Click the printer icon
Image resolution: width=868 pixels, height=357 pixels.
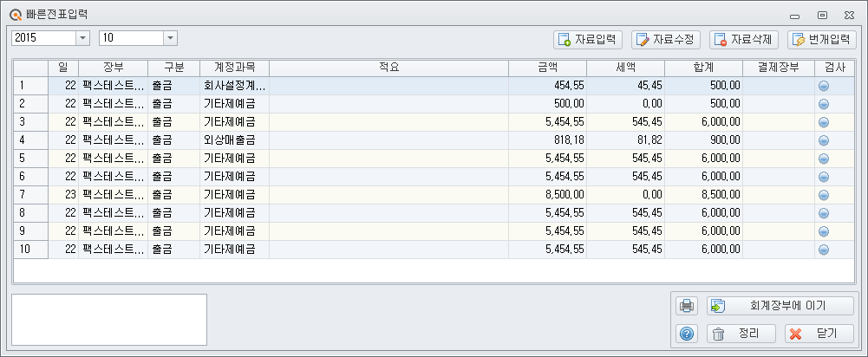(687, 306)
